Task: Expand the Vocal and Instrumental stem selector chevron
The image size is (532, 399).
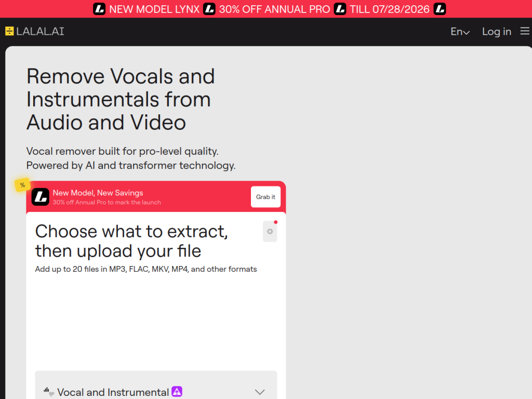Action: [260, 392]
